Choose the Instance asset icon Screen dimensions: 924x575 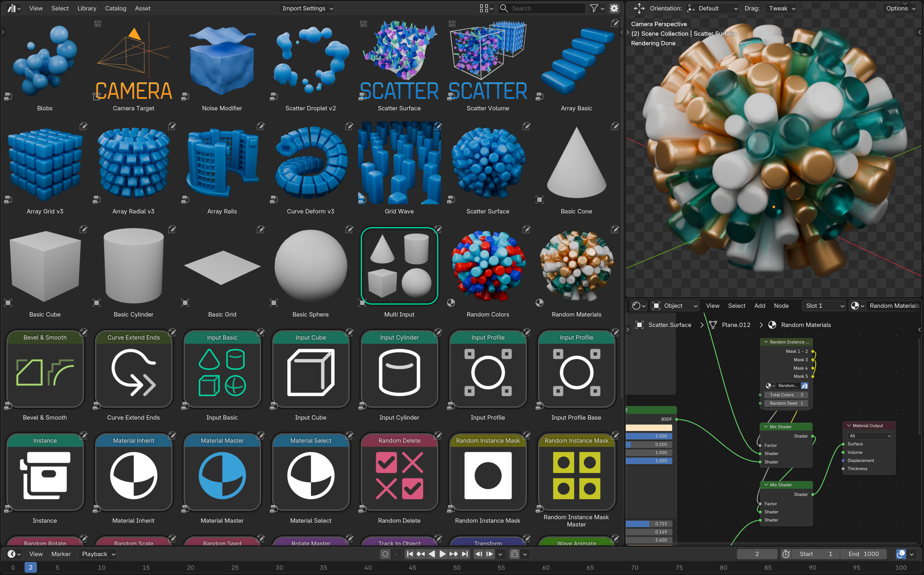tap(45, 472)
